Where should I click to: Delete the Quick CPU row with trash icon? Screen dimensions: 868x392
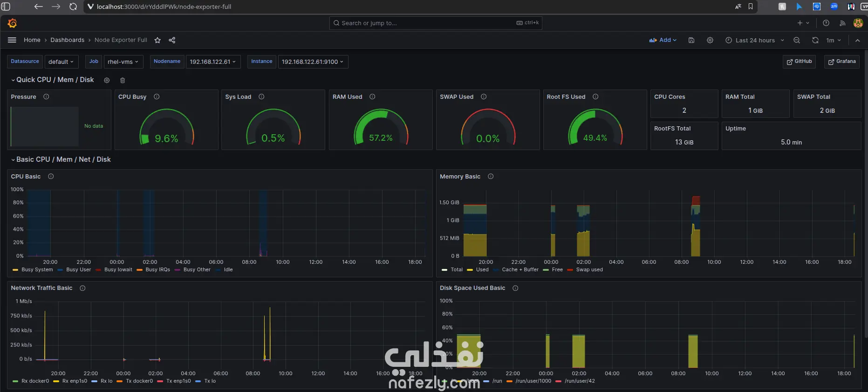click(x=123, y=80)
